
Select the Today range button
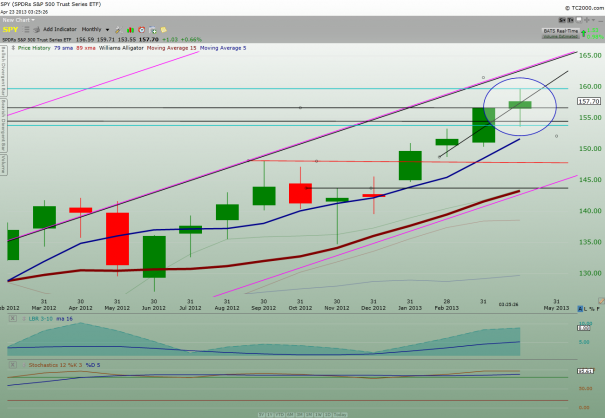[x=340, y=415]
